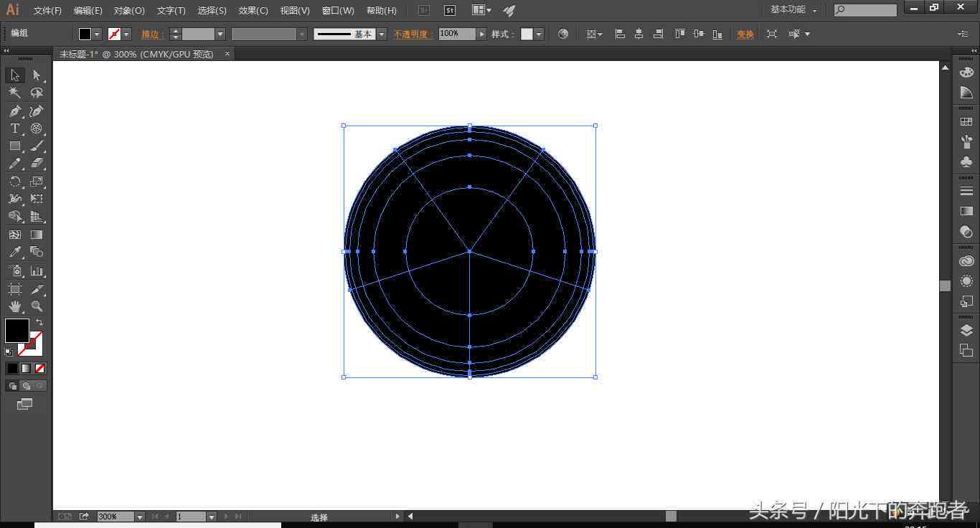Reset to default fill and stroke
The image size is (980, 528).
click(x=9, y=352)
